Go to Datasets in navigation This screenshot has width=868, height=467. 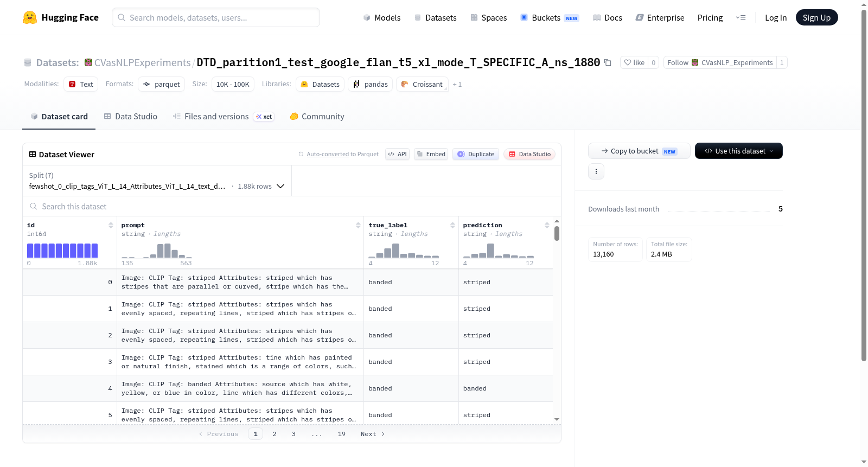coord(436,18)
